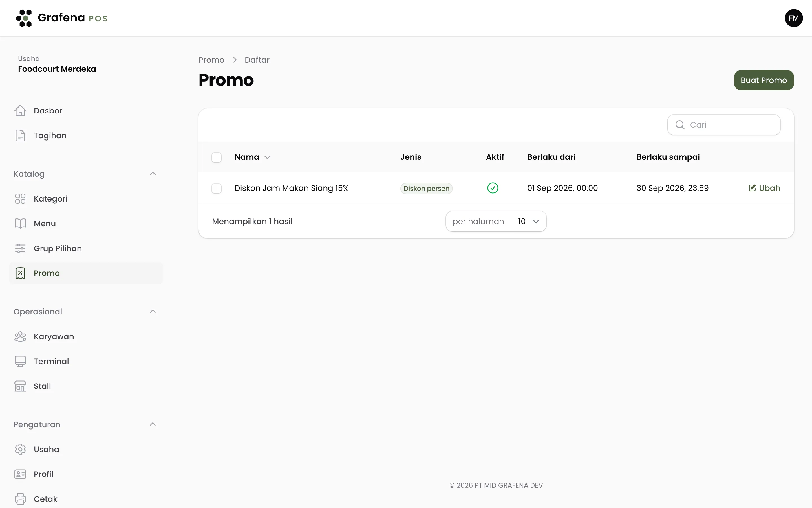Image resolution: width=812 pixels, height=508 pixels.
Task: Click the pencil edit icon beside Ubah
Action: [x=752, y=188]
